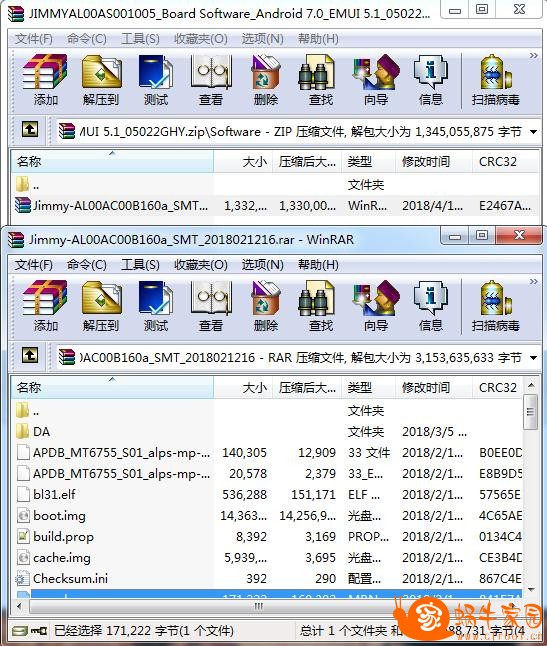The height and width of the screenshot is (646, 547).
Task: Click vertical scrollbar thumb in bottom file list
Action: 531,411
